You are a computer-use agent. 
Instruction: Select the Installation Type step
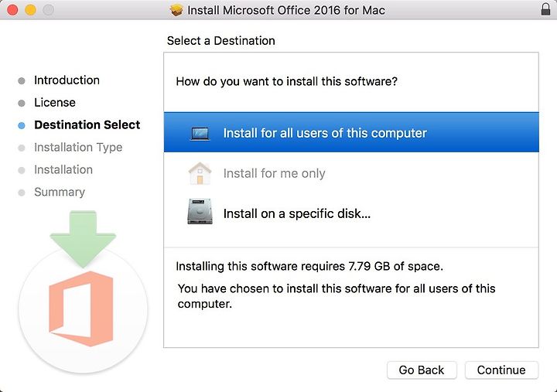point(78,147)
